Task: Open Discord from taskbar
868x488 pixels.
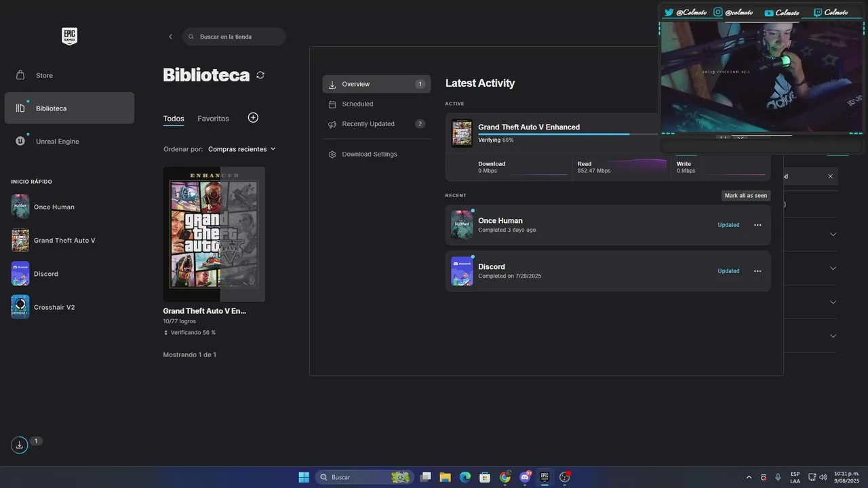Action: 525,477
